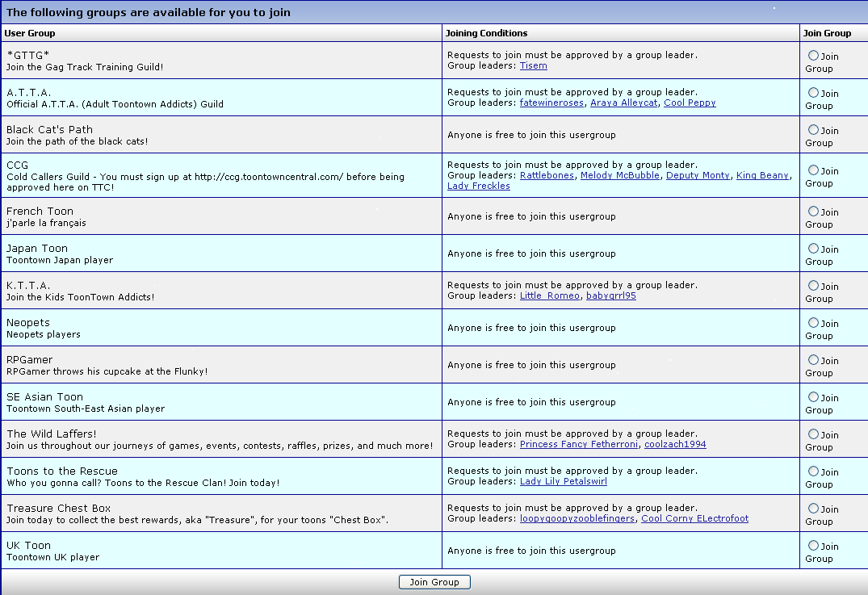Screen dimensions: 868x595
Task: Select the A.T.T.A. Join Group radio button
Action: [813, 92]
